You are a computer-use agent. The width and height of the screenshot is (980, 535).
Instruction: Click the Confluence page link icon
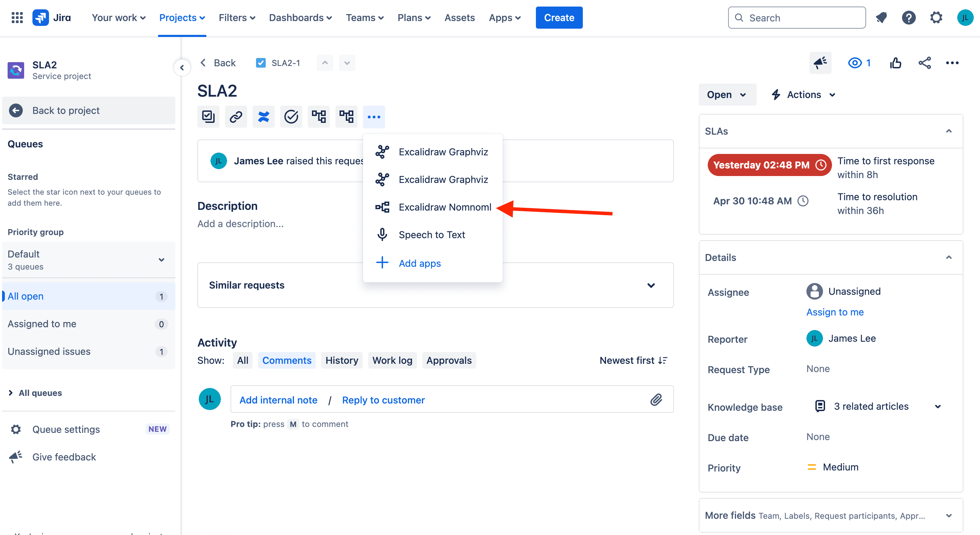263,116
